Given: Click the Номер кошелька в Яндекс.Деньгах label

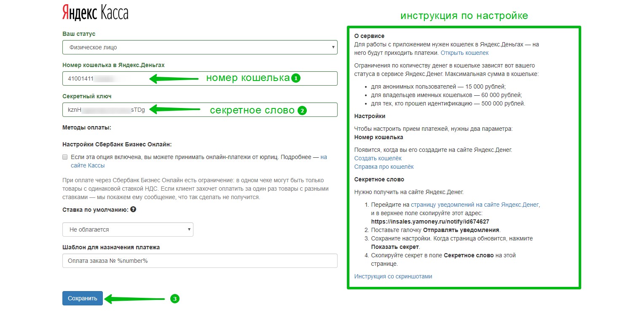Looking at the screenshot, I should 113,65.
